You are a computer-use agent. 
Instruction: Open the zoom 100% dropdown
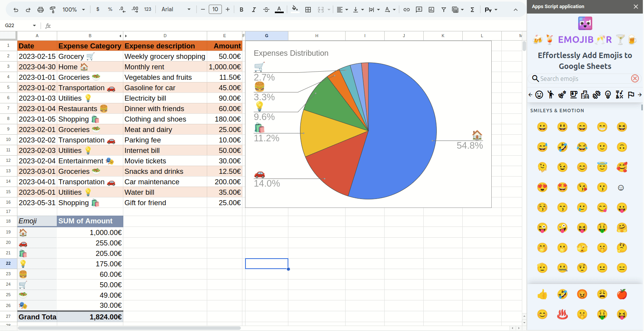(73, 10)
